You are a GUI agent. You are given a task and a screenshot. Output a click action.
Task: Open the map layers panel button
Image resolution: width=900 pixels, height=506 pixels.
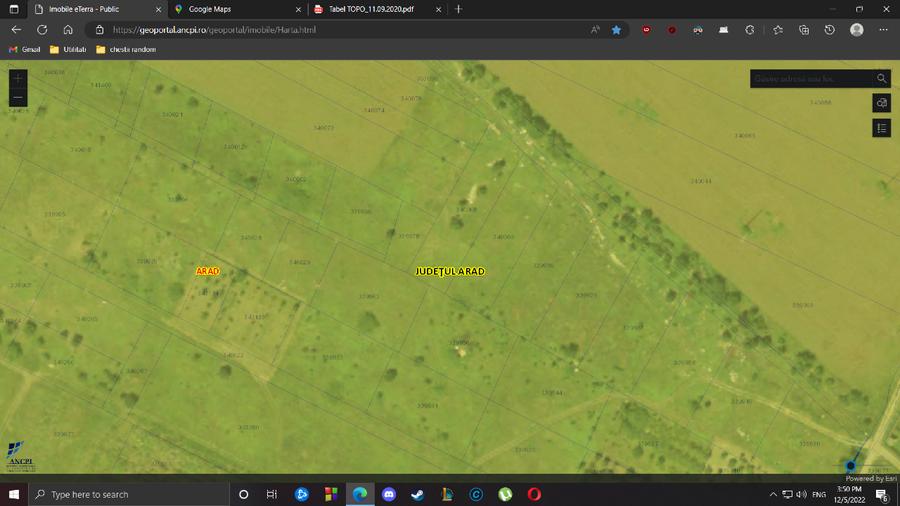881,103
